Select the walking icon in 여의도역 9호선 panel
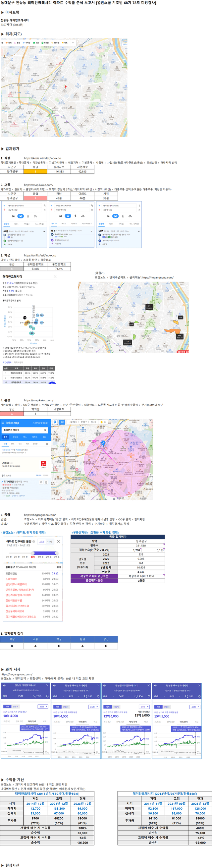Viewport: 212px width, 868px height. [x=76, y=216]
